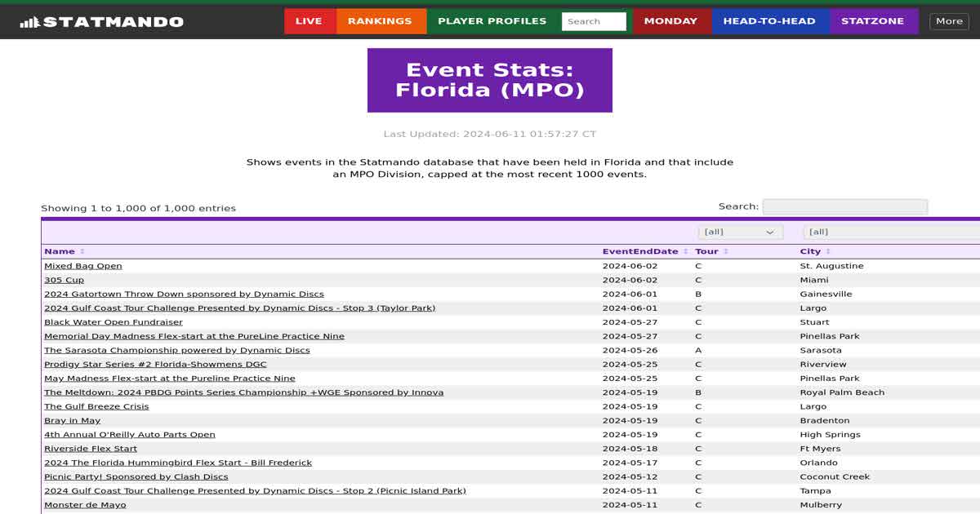Click the navigation bar search box

(594, 20)
